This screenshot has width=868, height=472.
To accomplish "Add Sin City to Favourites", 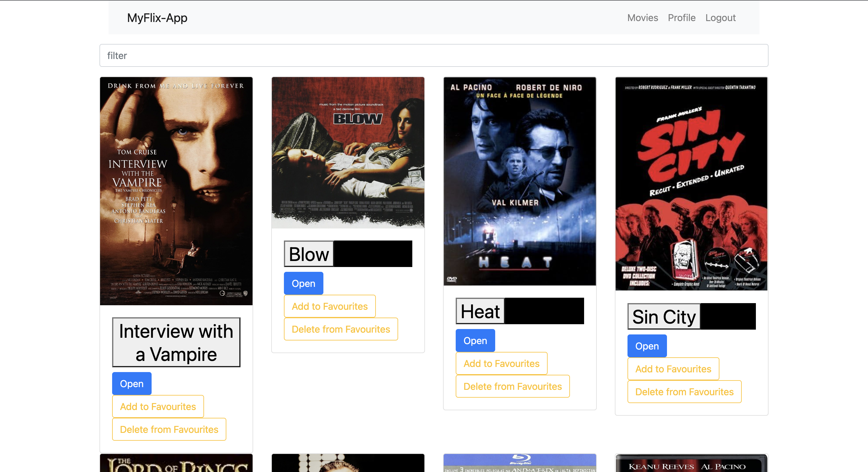I will 673,369.
